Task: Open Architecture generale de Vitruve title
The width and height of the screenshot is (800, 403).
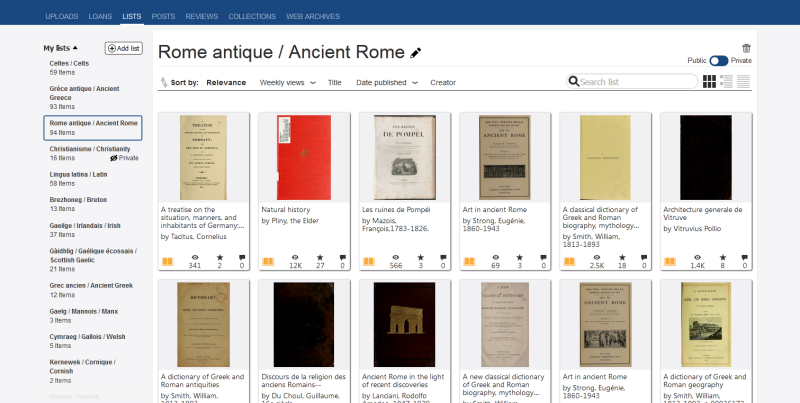Action: coord(703,213)
